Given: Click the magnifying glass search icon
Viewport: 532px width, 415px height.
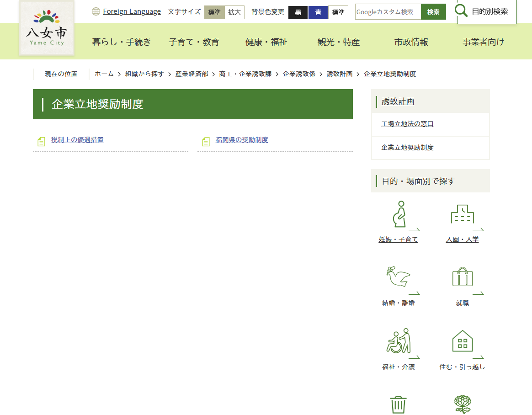Looking at the screenshot, I should 461,11.
